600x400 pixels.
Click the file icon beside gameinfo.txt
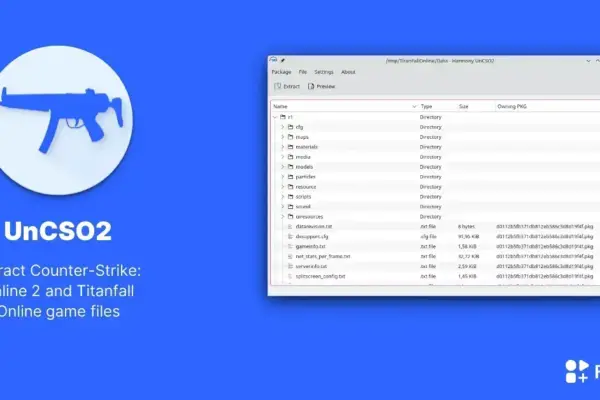pyautogui.click(x=290, y=247)
